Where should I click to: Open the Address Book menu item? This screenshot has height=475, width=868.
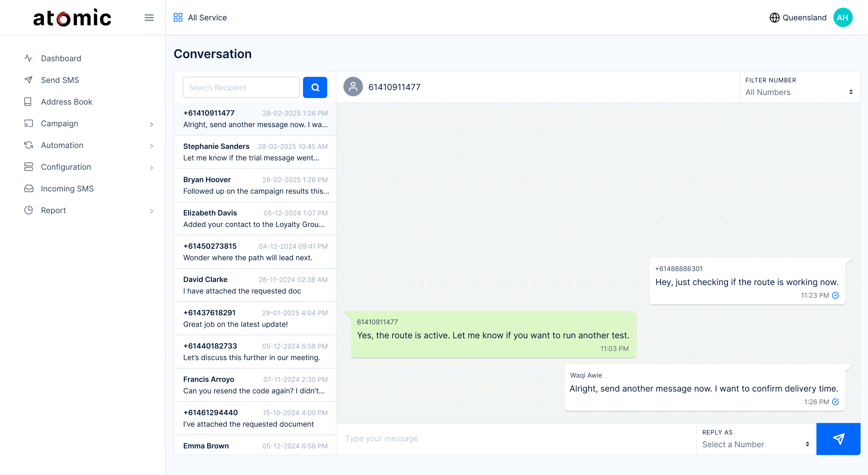(x=66, y=102)
